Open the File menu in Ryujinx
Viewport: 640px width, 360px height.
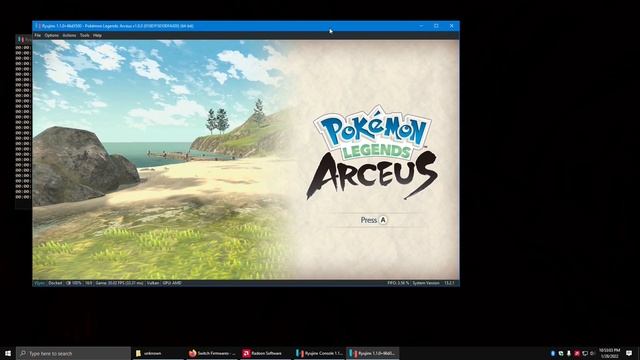click(x=38, y=36)
